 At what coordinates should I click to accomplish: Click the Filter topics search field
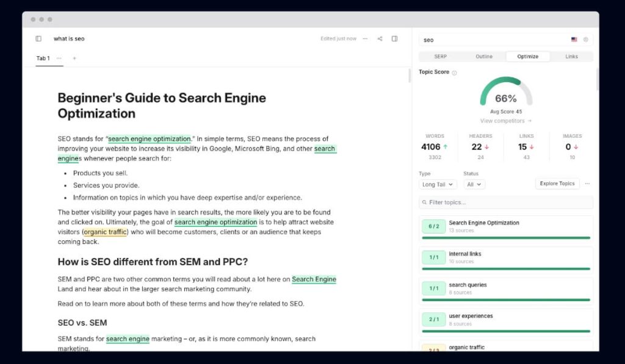click(x=506, y=202)
